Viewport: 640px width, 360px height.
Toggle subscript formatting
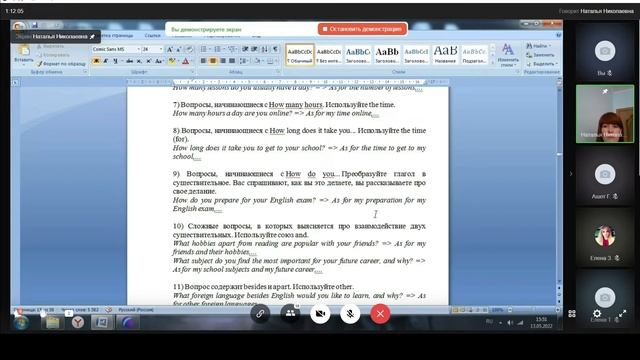pos(139,61)
